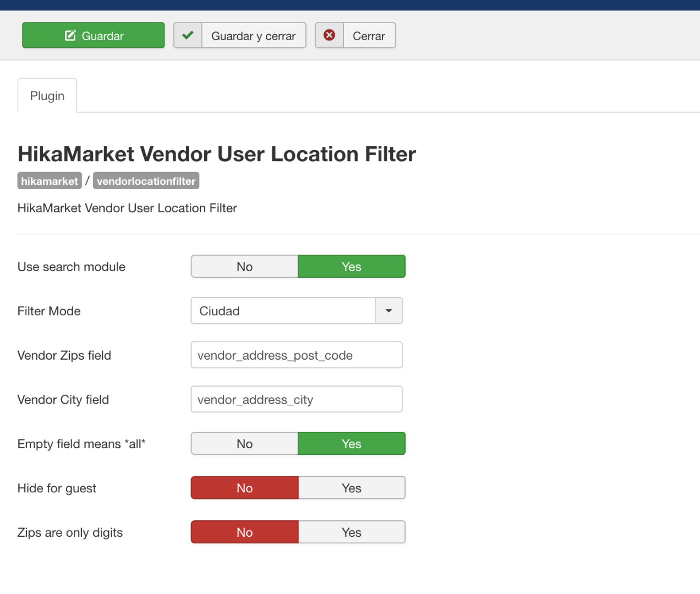Image resolution: width=700 pixels, height=594 pixels.
Task: Set Zips are only digits to Yes
Action: [x=352, y=532]
